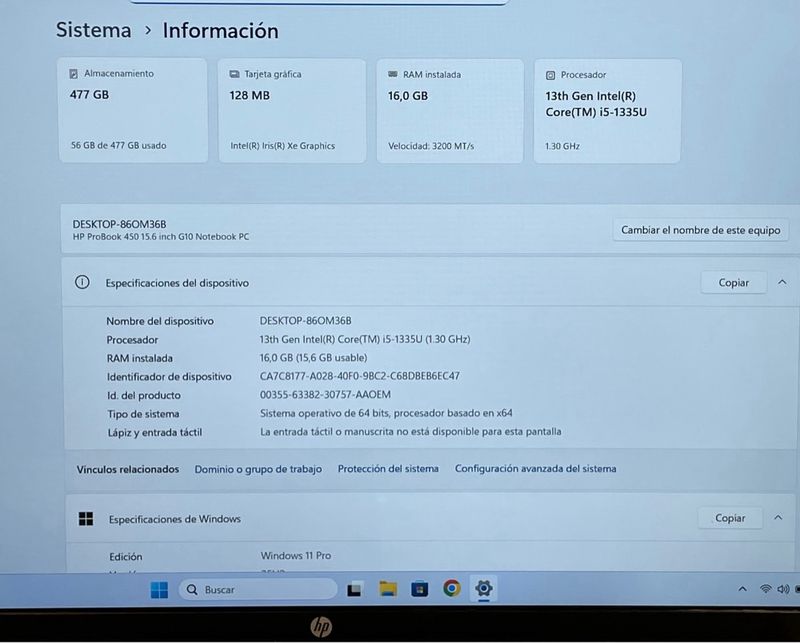The height and width of the screenshot is (643, 800).
Task: Click the Tarjeta gráfica card icon
Action: 234,74
